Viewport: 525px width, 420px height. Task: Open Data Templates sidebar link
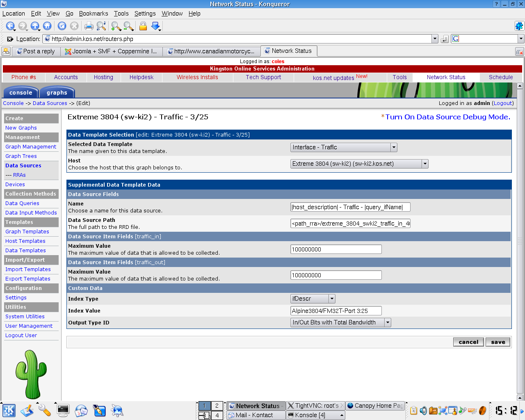[25, 250]
